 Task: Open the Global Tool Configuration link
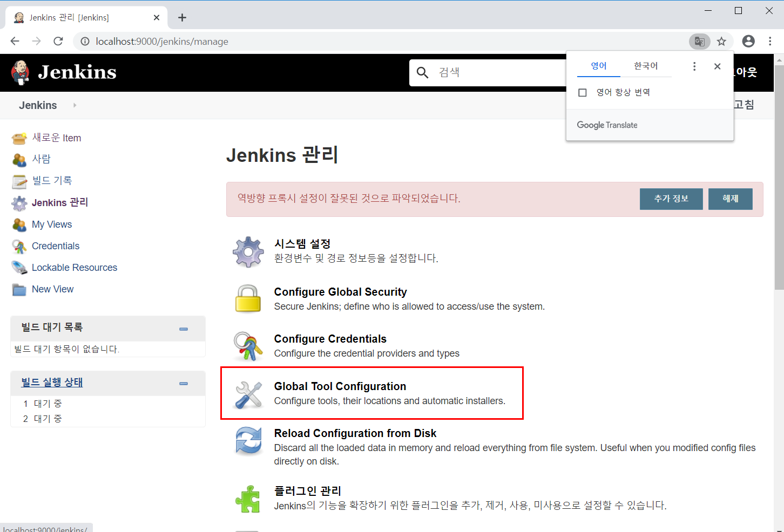pos(340,386)
